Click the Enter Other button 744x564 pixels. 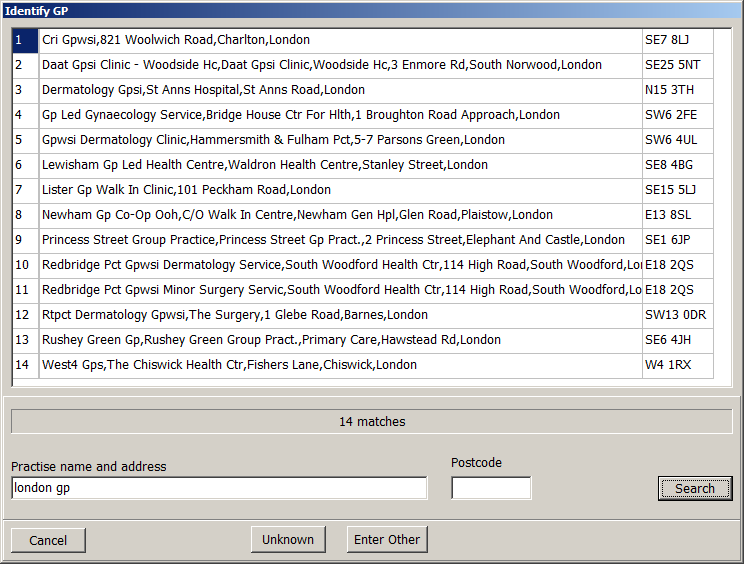pos(387,539)
